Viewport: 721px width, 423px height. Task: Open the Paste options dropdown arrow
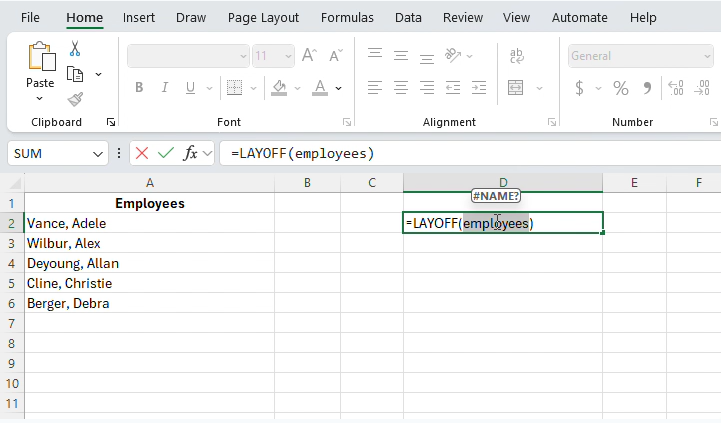tap(40, 99)
